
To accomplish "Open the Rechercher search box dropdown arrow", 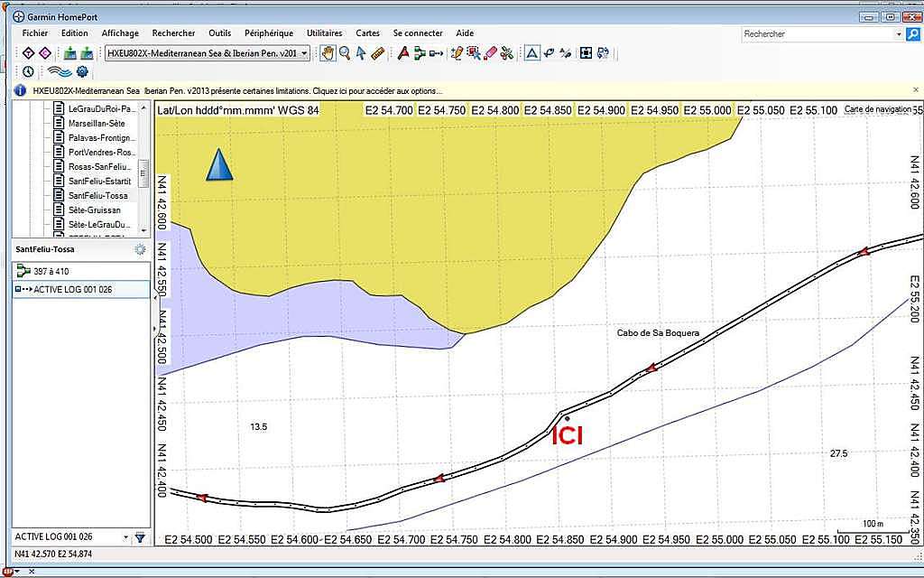I will pos(899,33).
